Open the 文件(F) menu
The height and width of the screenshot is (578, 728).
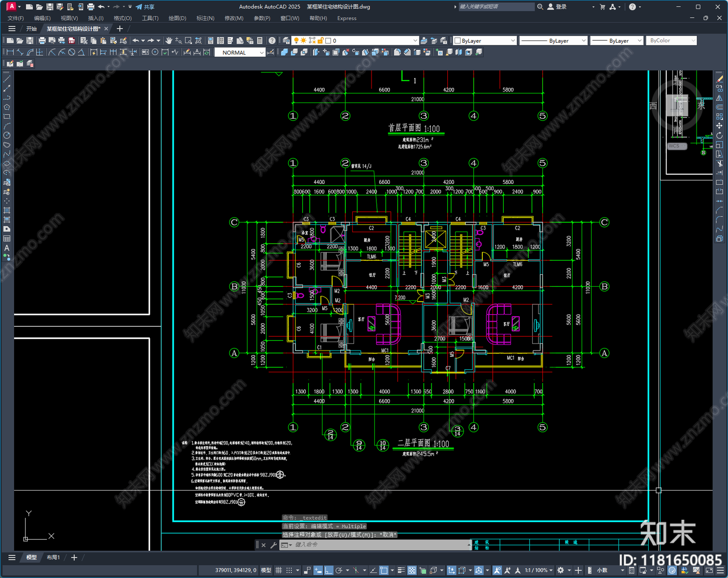pos(15,18)
